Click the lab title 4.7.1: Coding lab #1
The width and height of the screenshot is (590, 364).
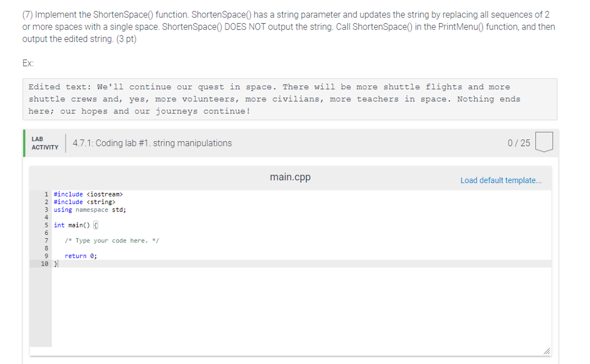coord(153,143)
